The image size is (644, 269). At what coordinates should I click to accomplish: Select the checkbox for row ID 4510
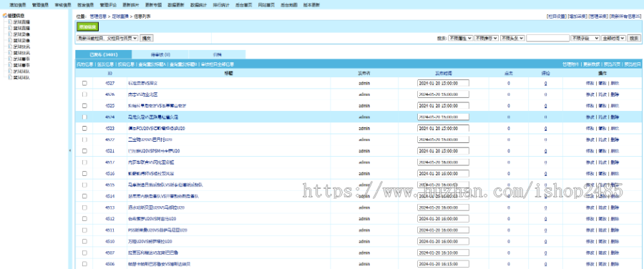pyautogui.click(x=84, y=241)
